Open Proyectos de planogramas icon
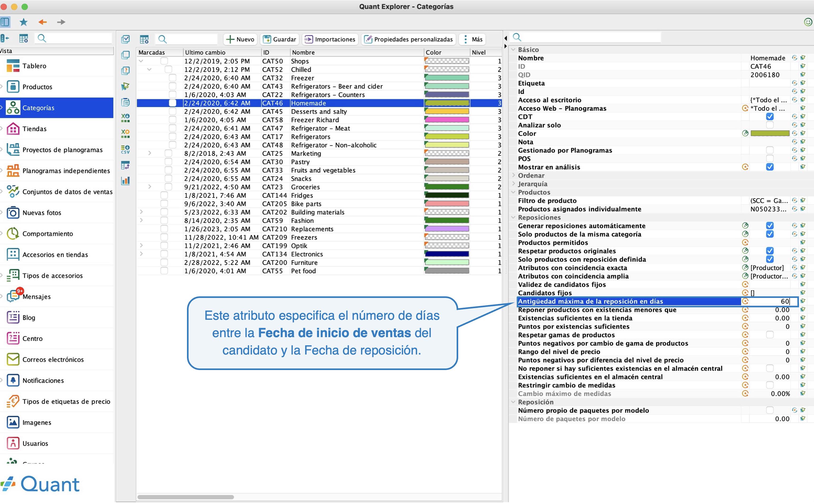This screenshot has height=504, width=814. click(13, 150)
